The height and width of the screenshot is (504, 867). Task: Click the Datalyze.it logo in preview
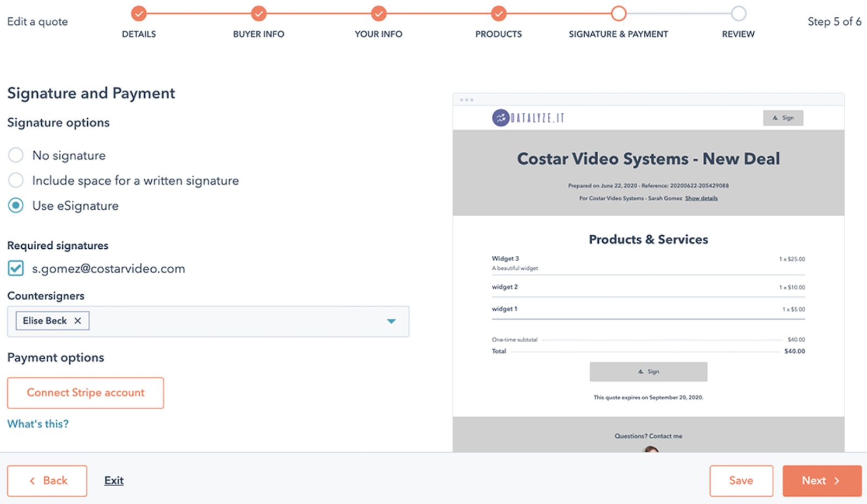pos(528,118)
